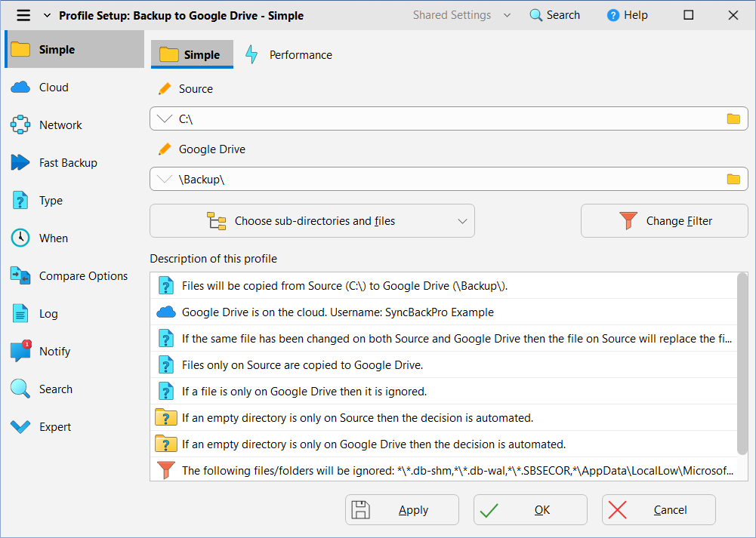Click the Cancel button
The image size is (756, 538).
pyautogui.click(x=659, y=509)
